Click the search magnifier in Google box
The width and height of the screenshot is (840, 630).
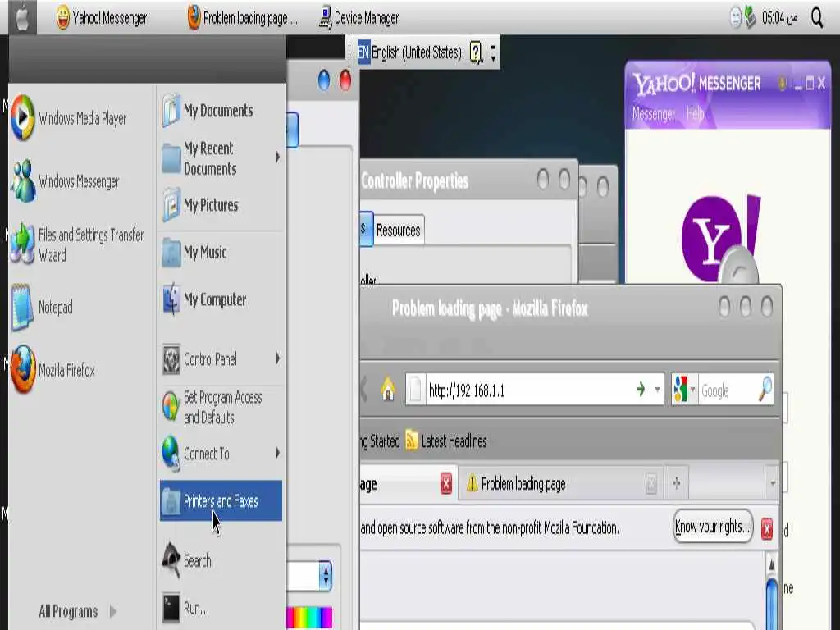(765, 389)
